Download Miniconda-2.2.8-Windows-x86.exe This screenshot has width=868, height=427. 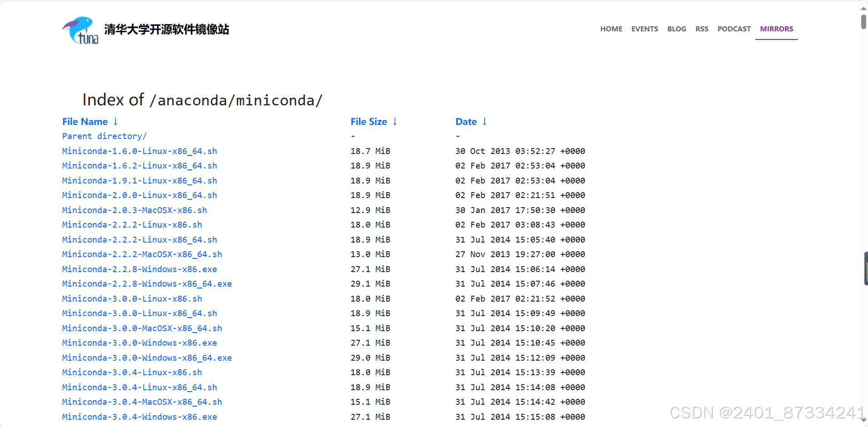(x=140, y=269)
